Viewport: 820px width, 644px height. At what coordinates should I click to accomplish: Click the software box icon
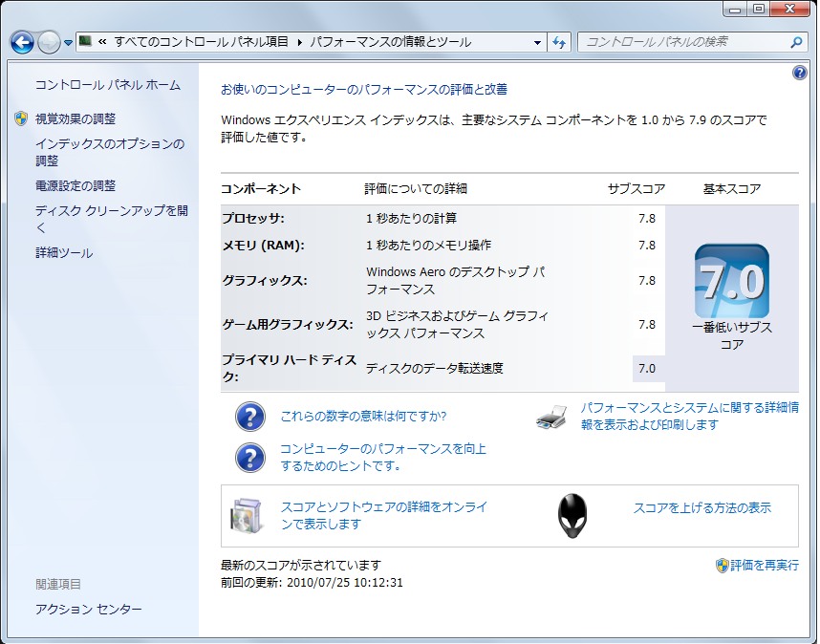click(x=247, y=515)
